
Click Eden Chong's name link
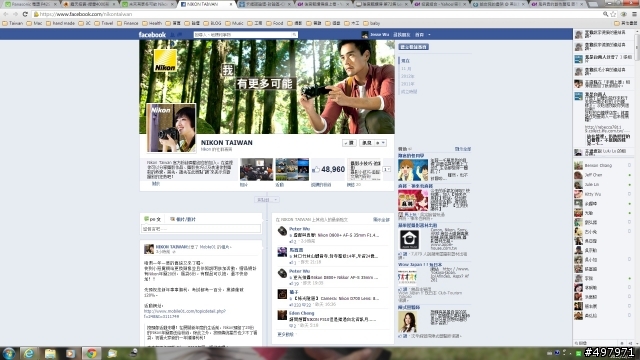click(x=302, y=313)
